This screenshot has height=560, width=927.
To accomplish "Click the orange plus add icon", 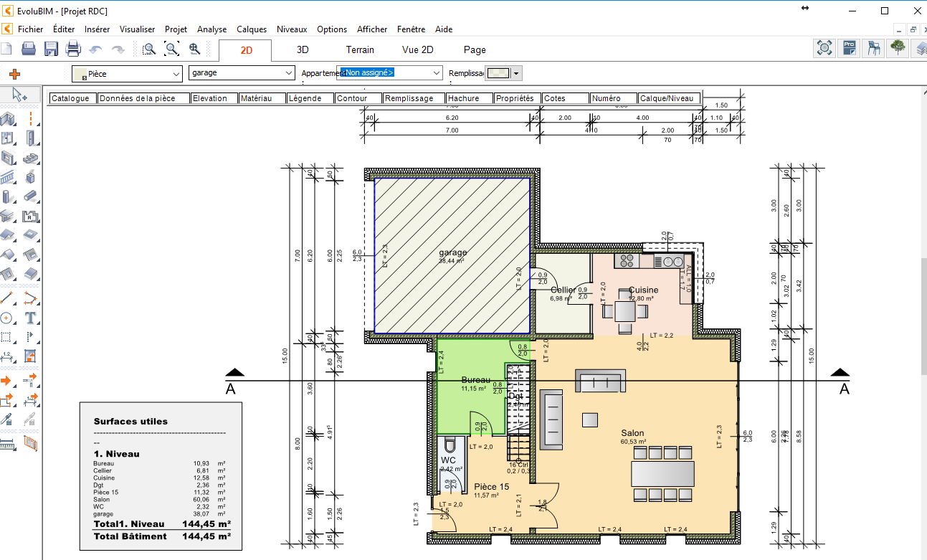I will pyautogui.click(x=14, y=74).
